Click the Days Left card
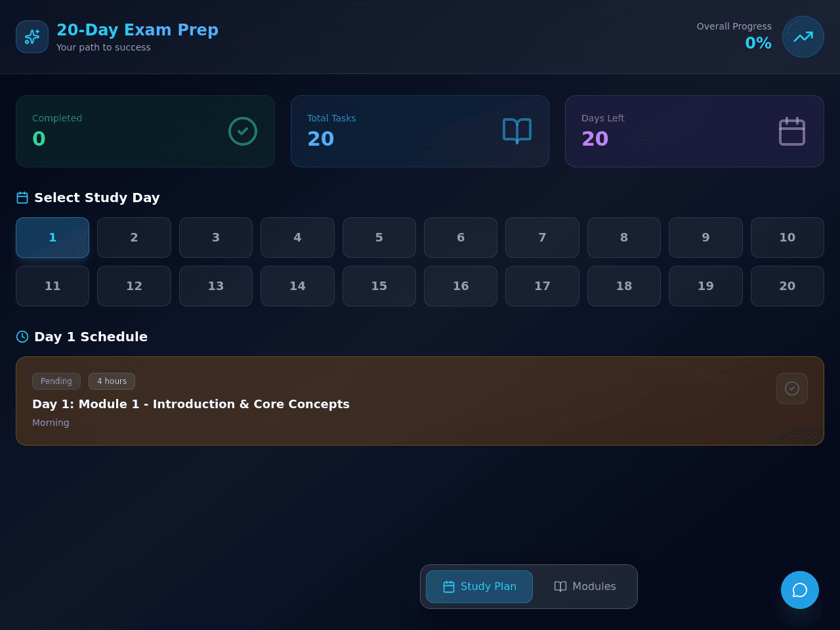The width and height of the screenshot is (840, 630). 694,131
